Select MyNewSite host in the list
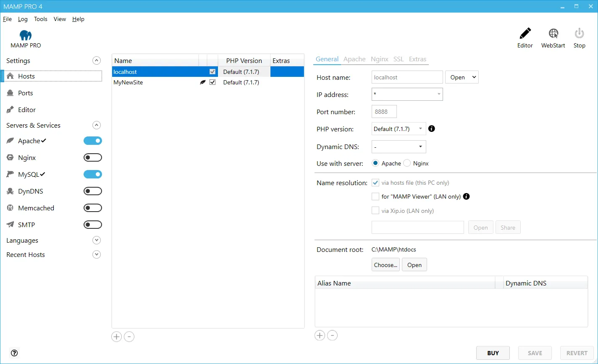 (x=128, y=82)
